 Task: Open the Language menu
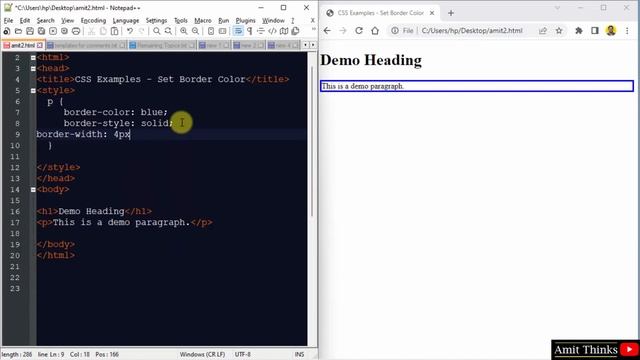tap(126, 20)
